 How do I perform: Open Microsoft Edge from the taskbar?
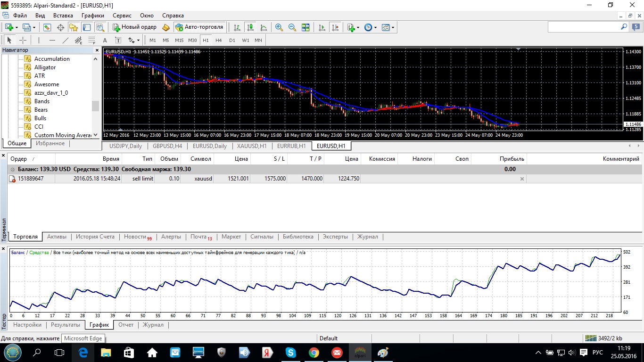pyautogui.click(x=83, y=352)
